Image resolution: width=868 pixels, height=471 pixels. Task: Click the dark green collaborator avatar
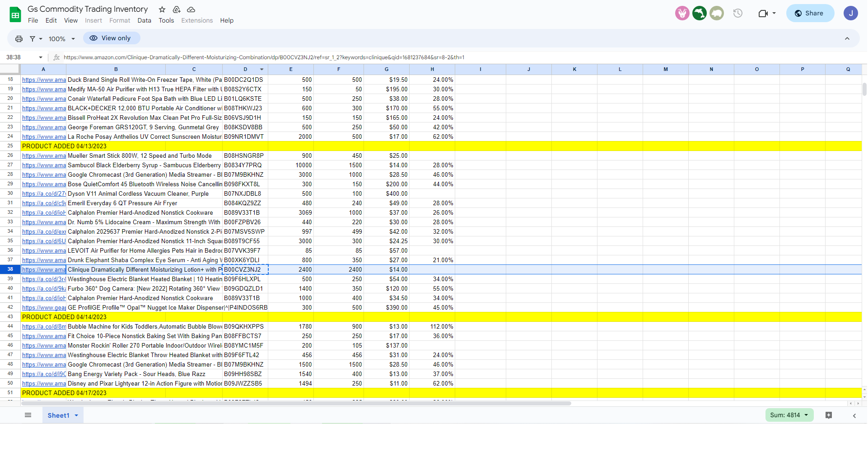click(x=700, y=13)
